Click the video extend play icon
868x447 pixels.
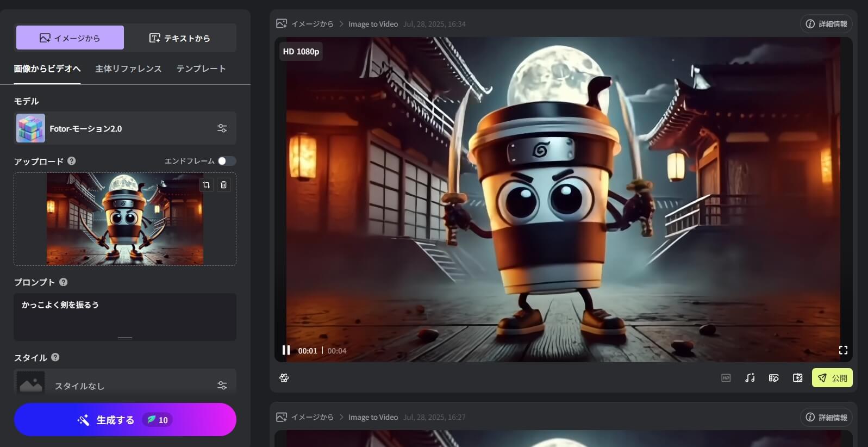coord(797,378)
